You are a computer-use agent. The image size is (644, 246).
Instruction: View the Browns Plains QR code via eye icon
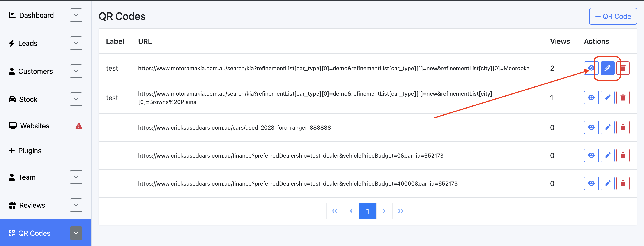[x=591, y=98]
